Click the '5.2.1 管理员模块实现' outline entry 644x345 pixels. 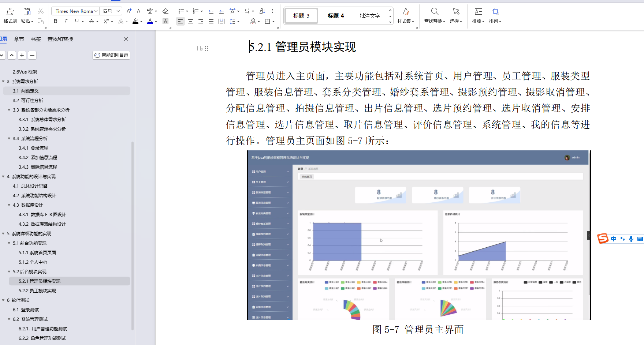tap(69, 281)
